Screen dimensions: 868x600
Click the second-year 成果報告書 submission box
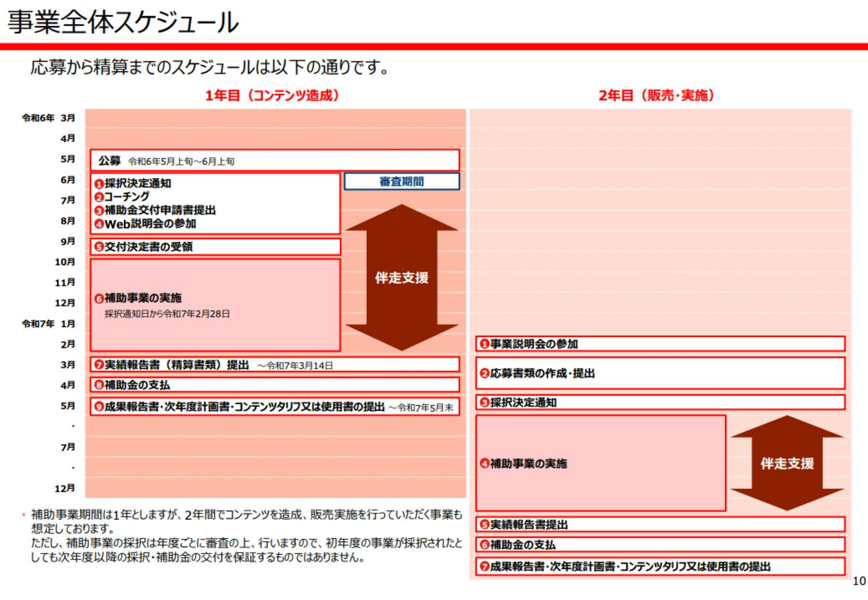[661, 566]
